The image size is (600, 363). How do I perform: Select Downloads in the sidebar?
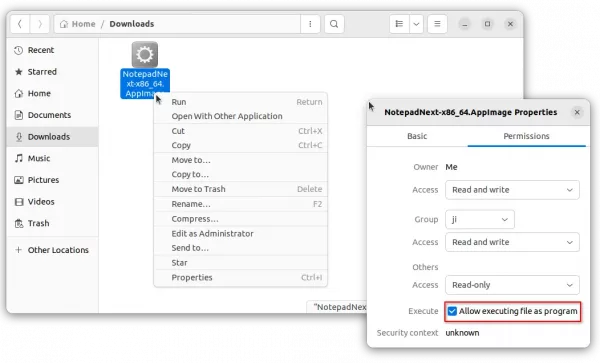pos(52,137)
